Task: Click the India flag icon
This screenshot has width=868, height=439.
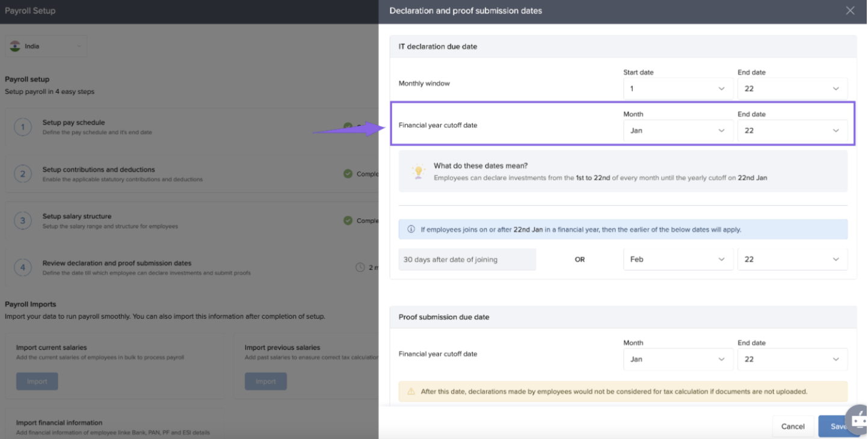Action: pyautogui.click(x=15, y=46)
